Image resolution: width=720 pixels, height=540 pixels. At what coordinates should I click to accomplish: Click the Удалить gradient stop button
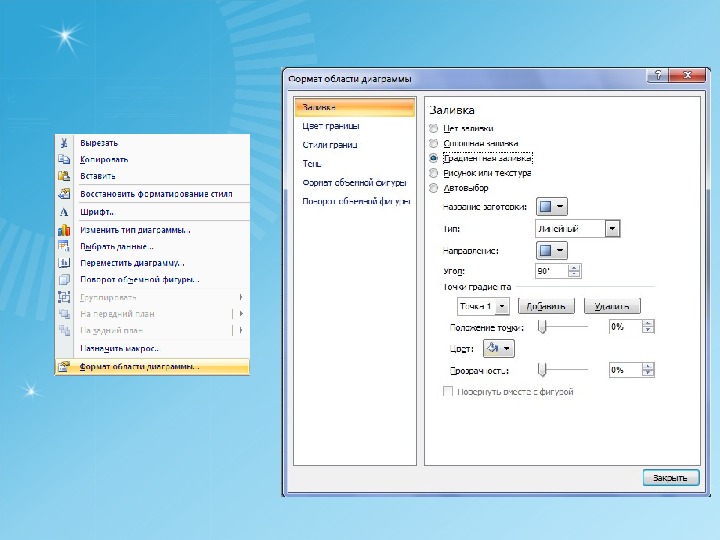click(x=612, y=306)
